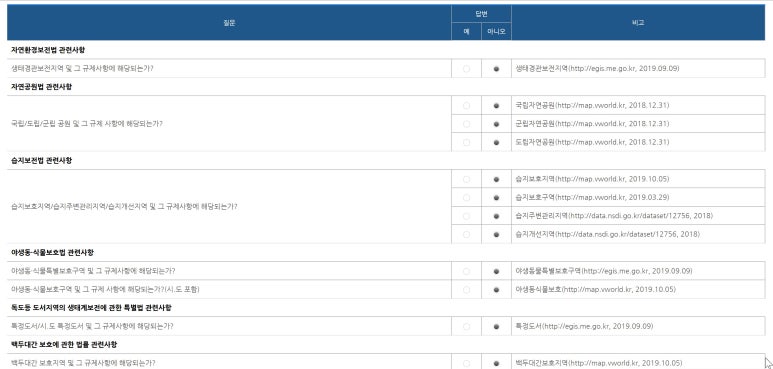Select 아니오 for 야생동물특별보호구역 row
The image size is (773, 369).
pos(496,271)
